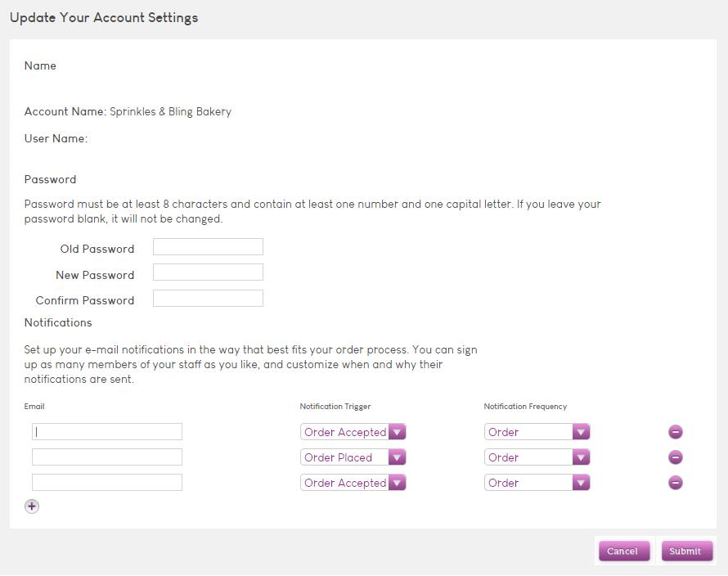Viewport: 728px width, 576px height.
Task: Remove the third notification row
Action: [676, 483]
